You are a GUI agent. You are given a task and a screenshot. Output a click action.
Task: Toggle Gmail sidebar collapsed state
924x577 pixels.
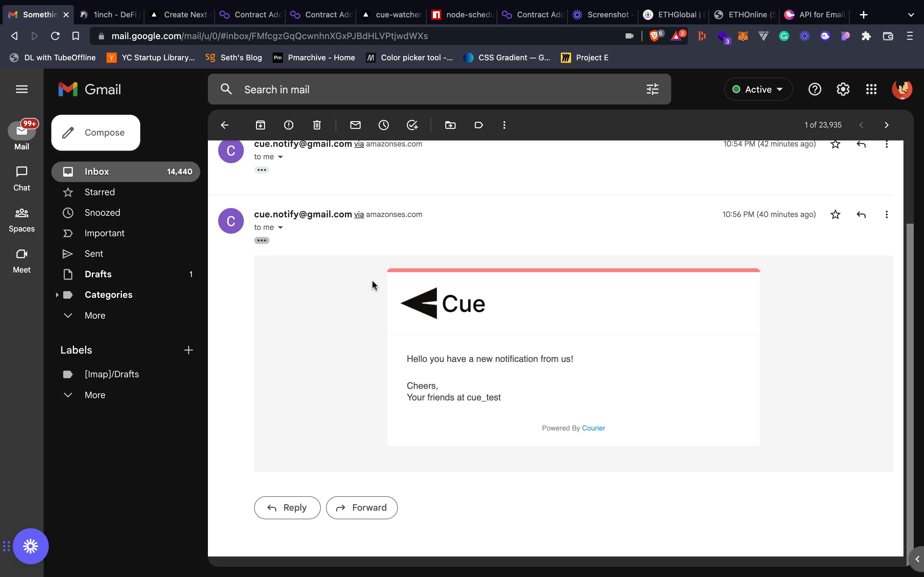coord(21,88)
